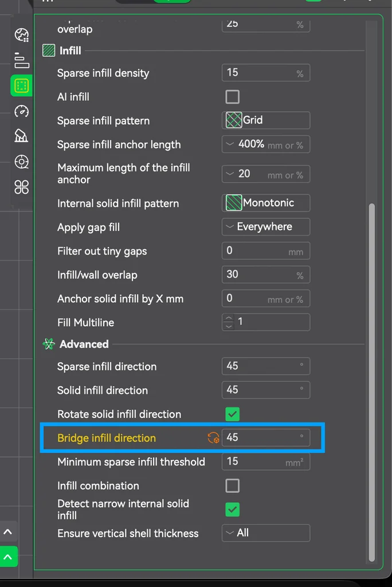Select the filament spool sidebar icon
Image resolution: width=392 pixels, height=587 pixels.
tap(21, 161)
